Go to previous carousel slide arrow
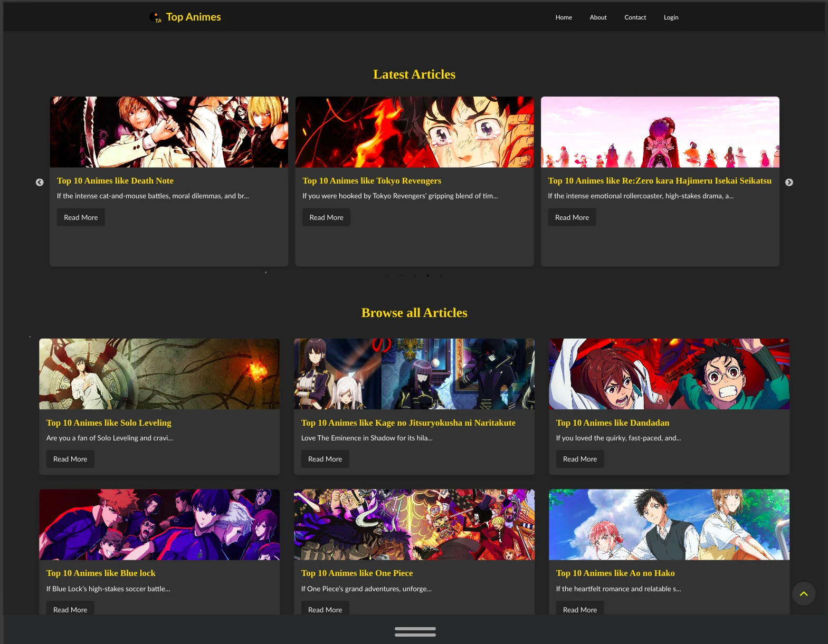828x644 pixels. pos(40,182)
